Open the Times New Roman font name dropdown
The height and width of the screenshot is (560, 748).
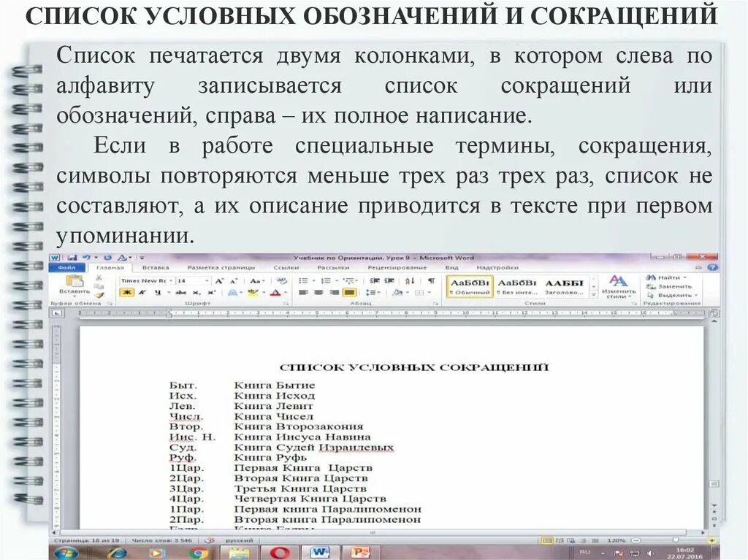(170, 281)
